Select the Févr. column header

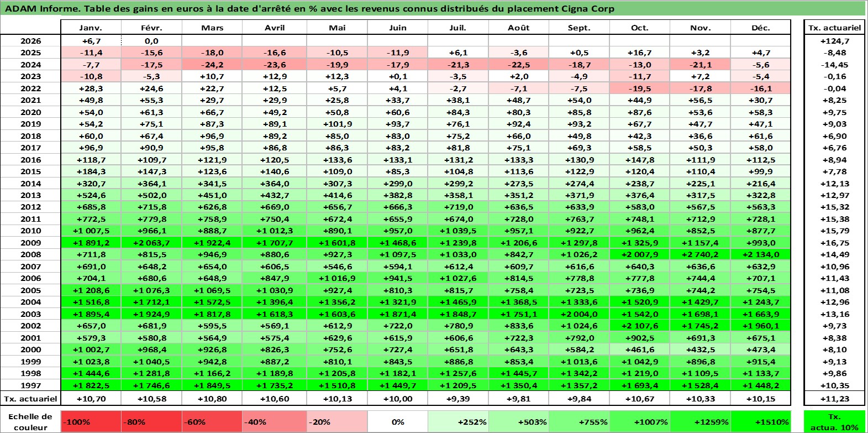pos(151,28)
